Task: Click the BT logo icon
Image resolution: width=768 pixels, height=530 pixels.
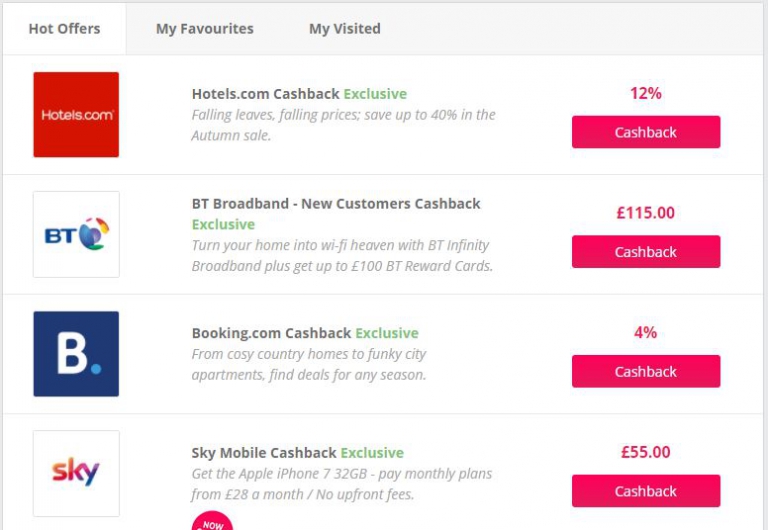Action: click(x=76, y=235)
